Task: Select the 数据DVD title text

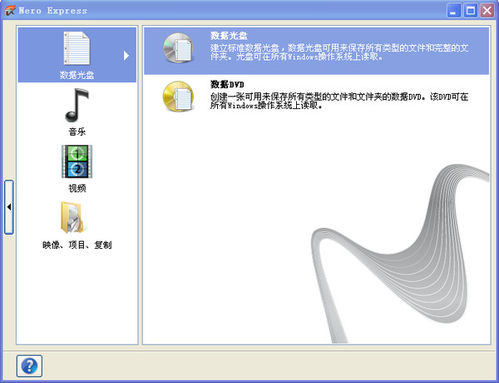Action: click(x=227, y=84)
